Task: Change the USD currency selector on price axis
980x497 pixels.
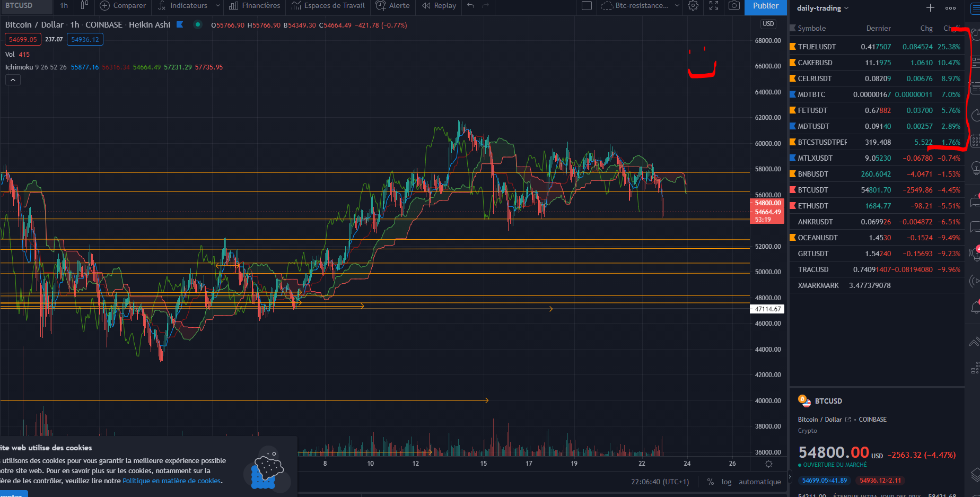Action: tap(768, 24)
